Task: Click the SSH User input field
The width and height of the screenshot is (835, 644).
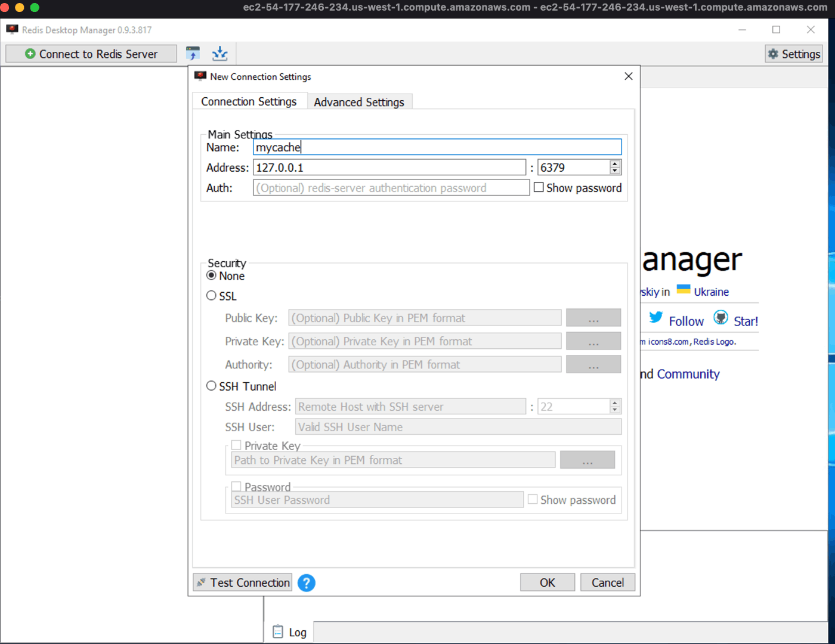Action: [459, 427]
